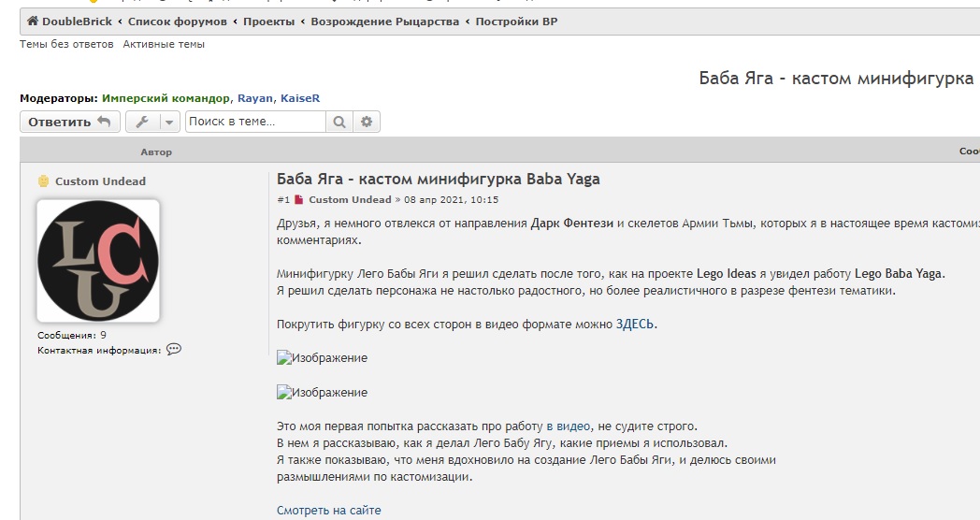Open the Список форумов breadcrumb
The width and height of the screenshot is (980, 520).
[x=178, y=22]
